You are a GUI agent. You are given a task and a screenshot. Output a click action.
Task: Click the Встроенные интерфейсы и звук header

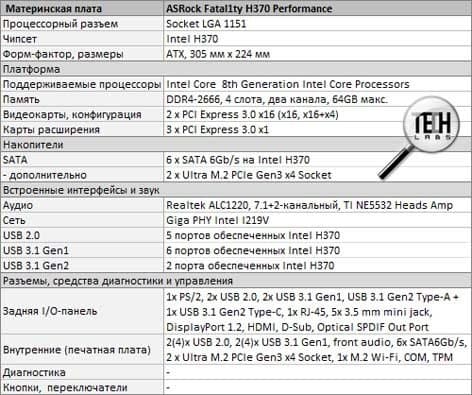(x=81, y=190)
